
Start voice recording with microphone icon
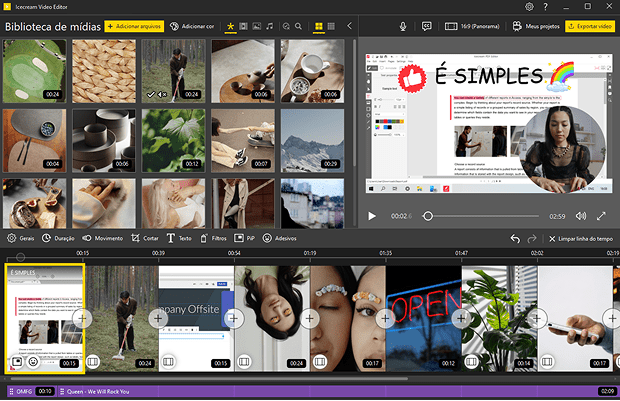[403, 26]
